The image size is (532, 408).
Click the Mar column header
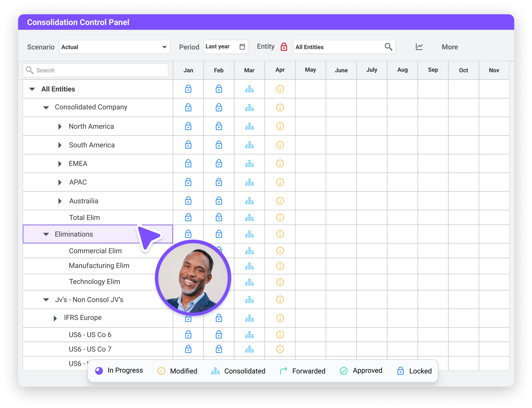click(249, 70)
